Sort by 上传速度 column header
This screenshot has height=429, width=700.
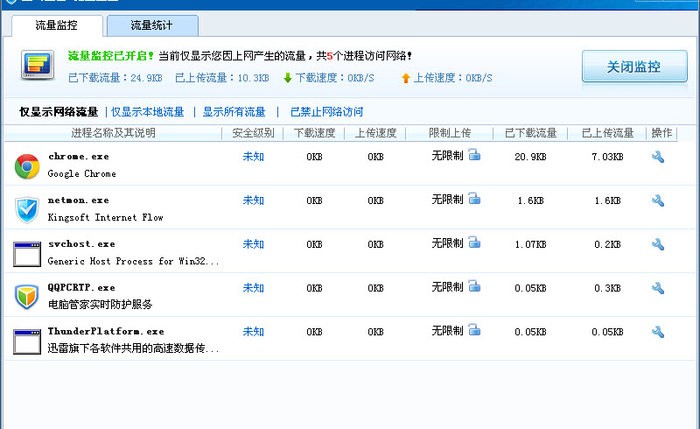(375, 133)
